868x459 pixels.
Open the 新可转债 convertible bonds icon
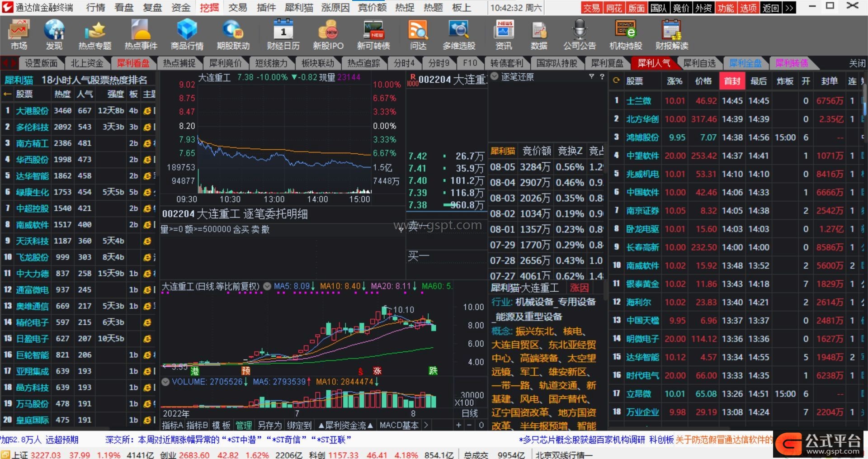[x=373, y=34]
